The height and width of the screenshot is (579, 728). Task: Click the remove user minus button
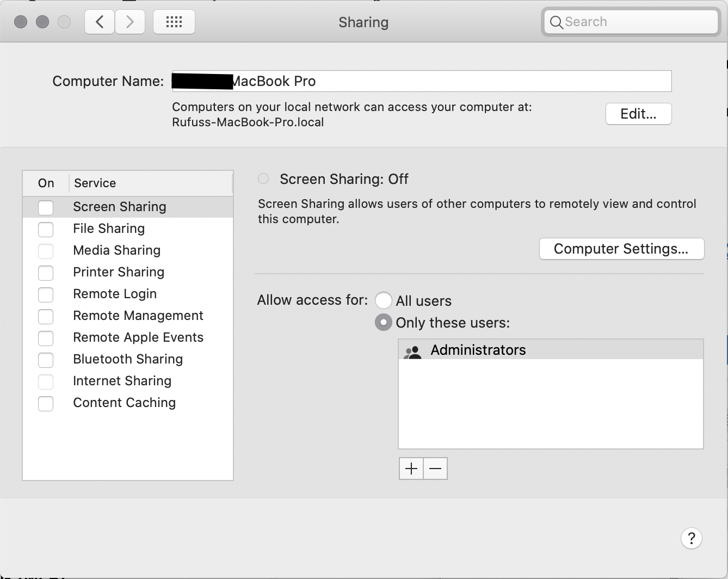tap(435, 468)
